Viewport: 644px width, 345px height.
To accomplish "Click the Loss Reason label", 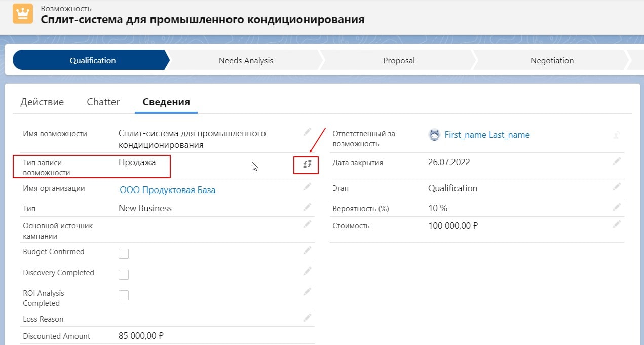I will click(x=43, y=319).
